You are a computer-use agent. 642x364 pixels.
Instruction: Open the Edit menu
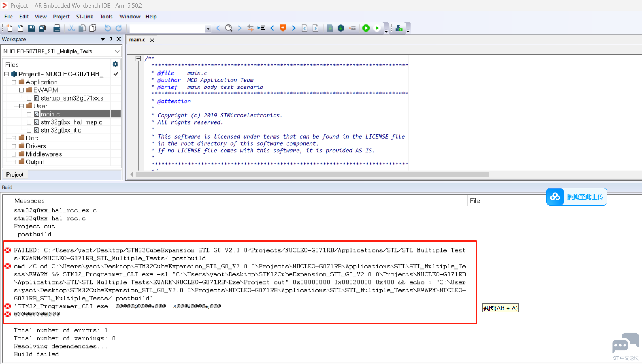tap(24, 17)
